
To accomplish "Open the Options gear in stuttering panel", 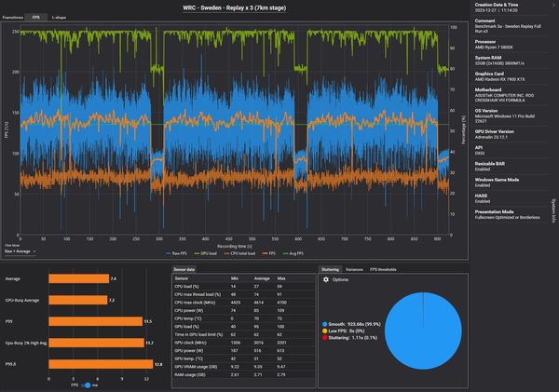I will click(325, 279).
